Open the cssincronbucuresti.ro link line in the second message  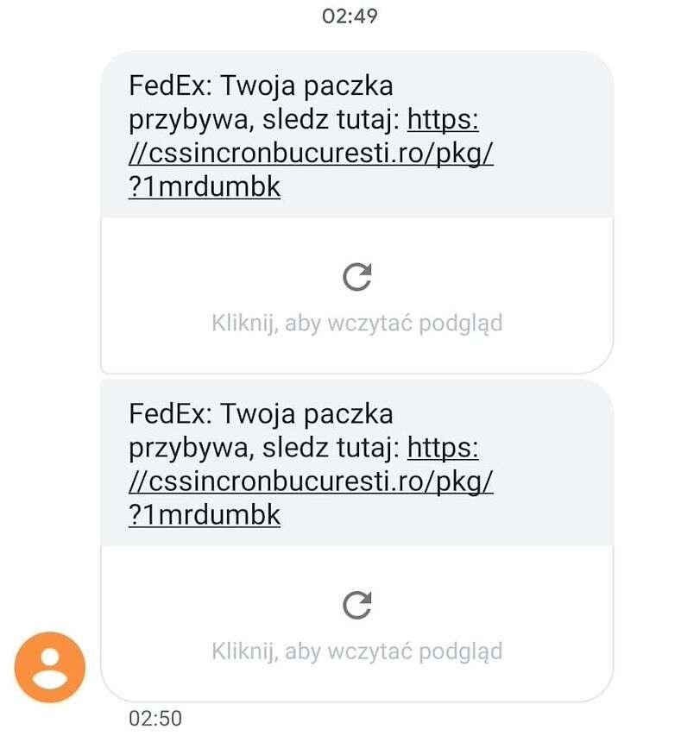(x=311, y=481)
